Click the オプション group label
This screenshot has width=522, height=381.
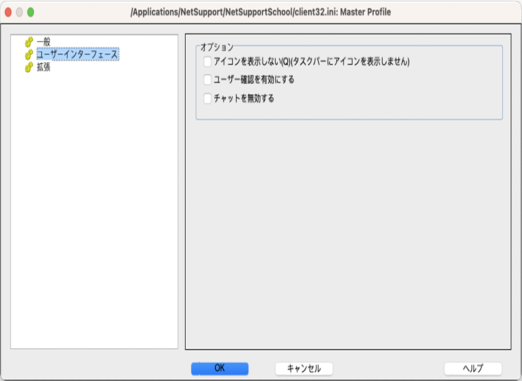(217, 47)
